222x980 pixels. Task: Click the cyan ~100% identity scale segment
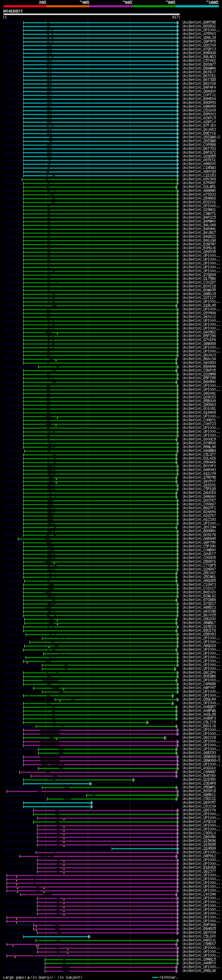(197, 6)
